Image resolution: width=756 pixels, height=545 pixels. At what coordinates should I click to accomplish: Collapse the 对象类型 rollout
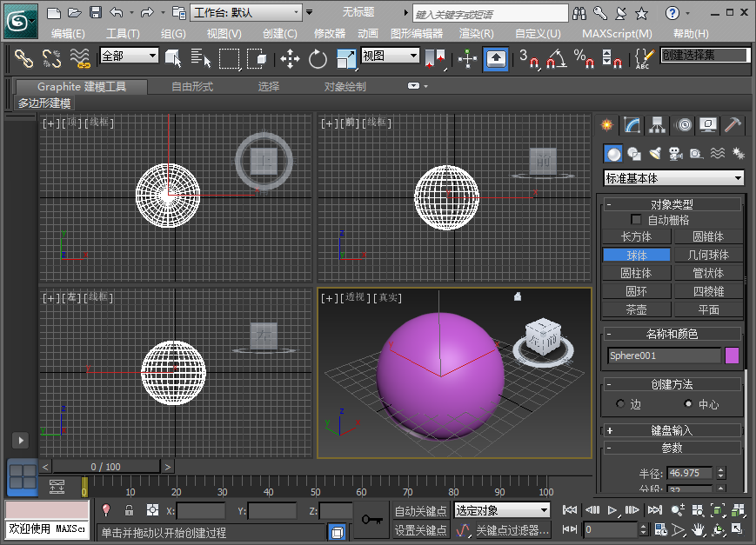click(672, 204)
